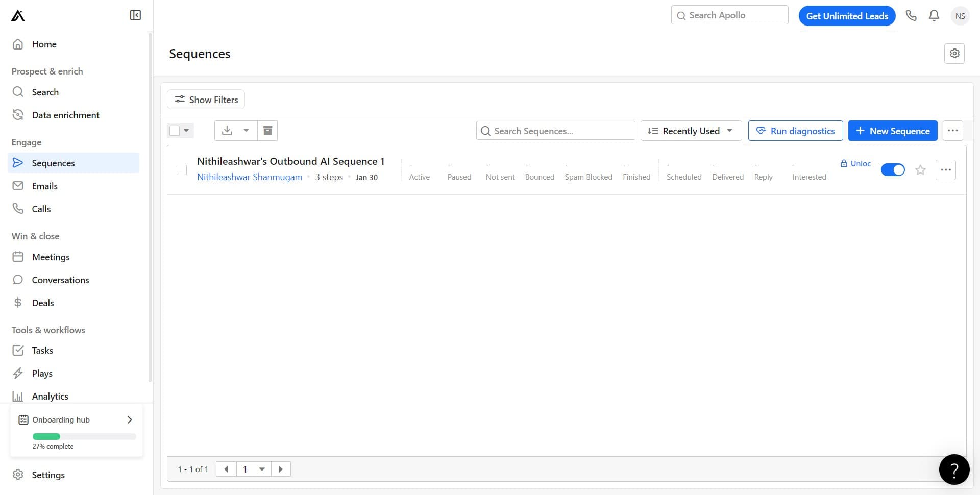This screenshot has width=980, height=495.
Task: Toggle the Outbound AI Sequence active switch
Action: 893,170
